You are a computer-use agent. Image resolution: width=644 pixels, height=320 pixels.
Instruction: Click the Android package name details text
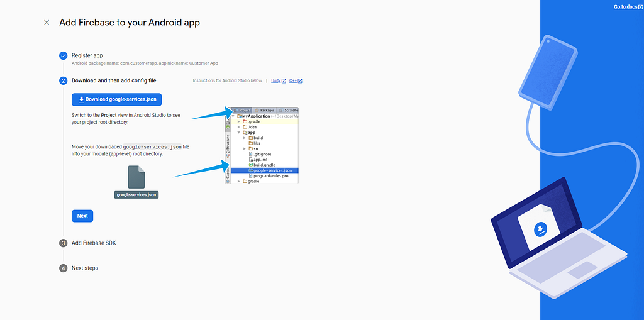[145, 63]
